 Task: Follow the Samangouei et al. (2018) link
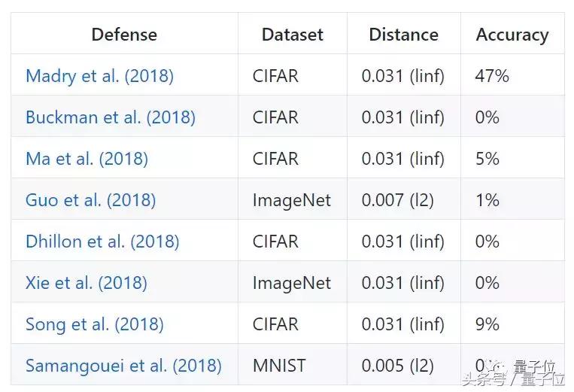(123, 366)
